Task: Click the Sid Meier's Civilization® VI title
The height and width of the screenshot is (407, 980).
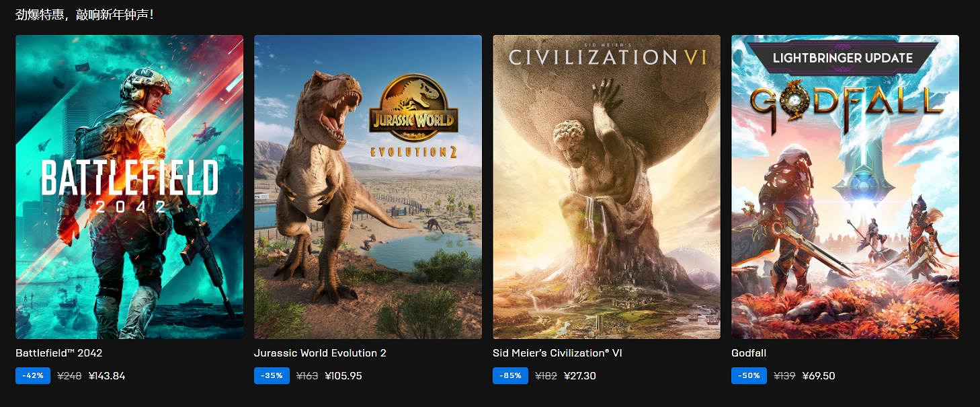Action: (x=557, y=353)
